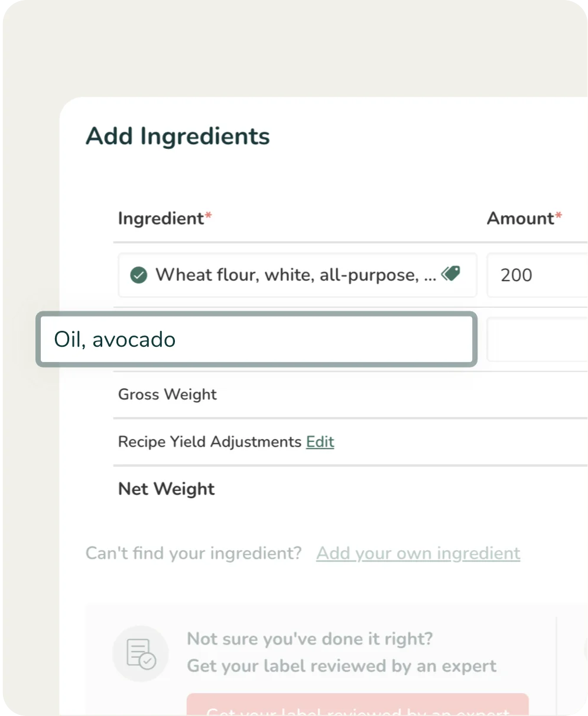Screen dimensions: 588x716
Task: Select the Wheat flour ingredient field
Action: [295, 275]
